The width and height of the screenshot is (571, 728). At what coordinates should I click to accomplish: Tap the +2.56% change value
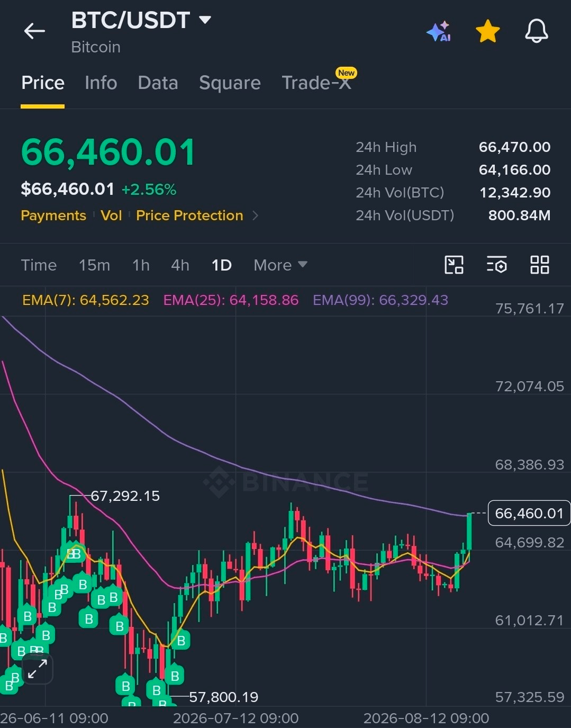149,190
